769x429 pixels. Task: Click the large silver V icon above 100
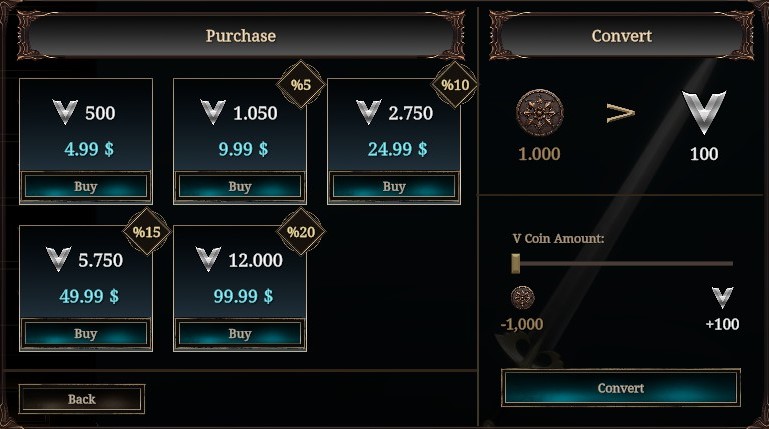tap(705, 112)
